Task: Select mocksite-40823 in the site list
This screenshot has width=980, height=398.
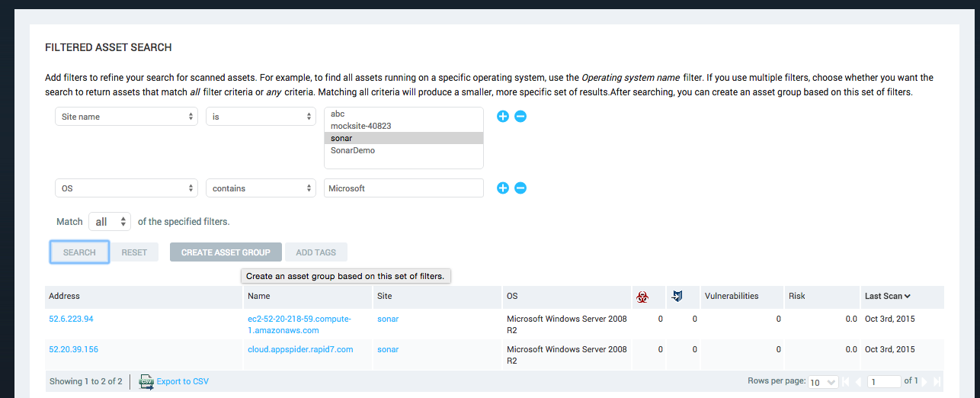Action: [361, 126]
